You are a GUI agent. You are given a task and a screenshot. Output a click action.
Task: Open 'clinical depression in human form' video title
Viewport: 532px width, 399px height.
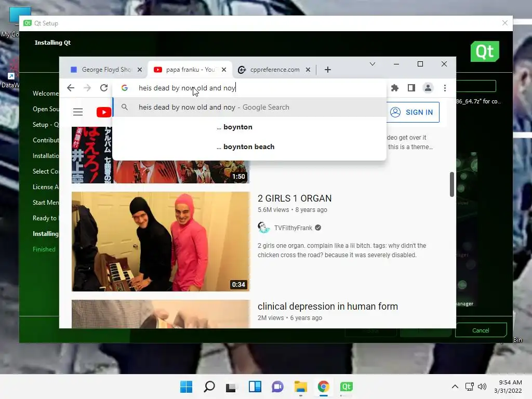(328, 307)
